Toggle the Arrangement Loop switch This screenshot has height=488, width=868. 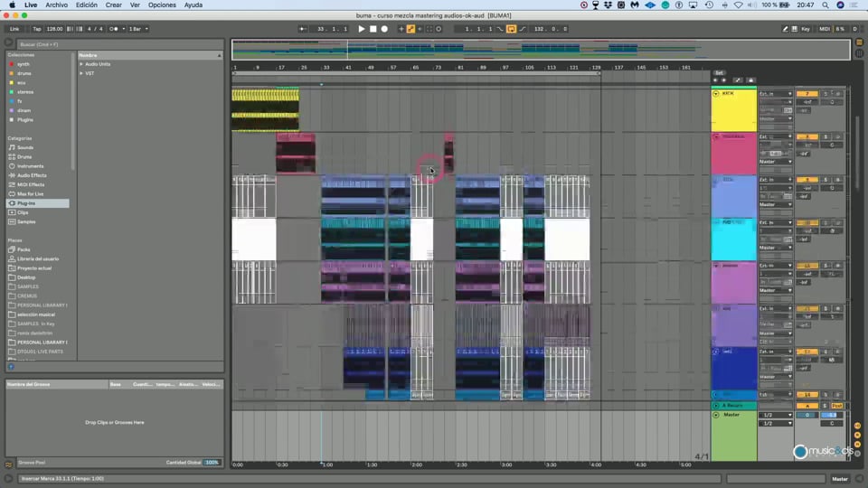pos(512,29)
